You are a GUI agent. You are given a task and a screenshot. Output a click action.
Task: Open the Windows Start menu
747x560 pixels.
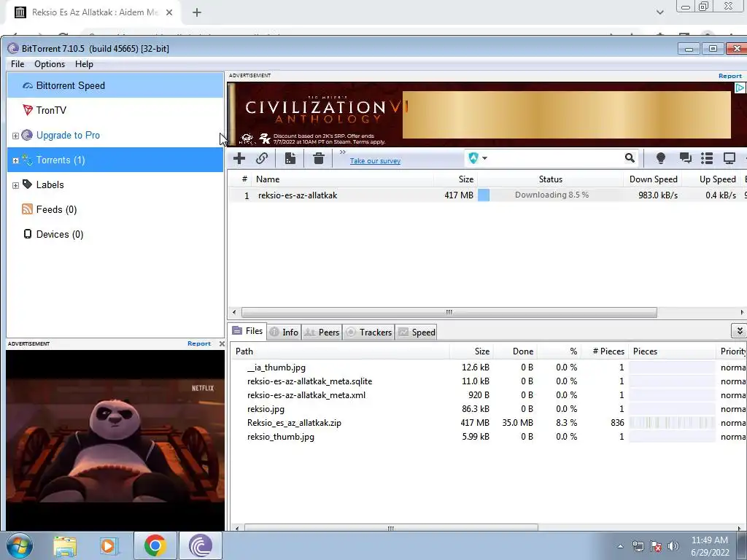[20, 545]
